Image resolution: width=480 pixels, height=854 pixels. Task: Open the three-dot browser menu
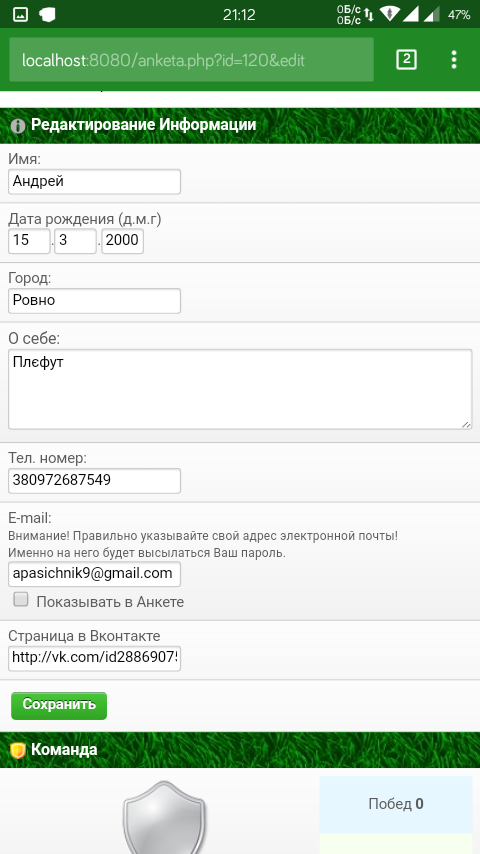pyautogui.click(x=453, y=59)
